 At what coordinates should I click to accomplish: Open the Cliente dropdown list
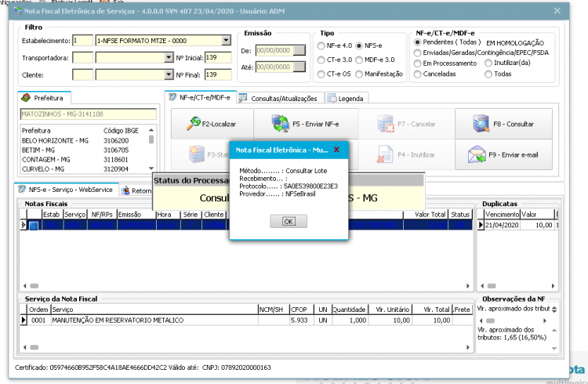pos(169,74)
